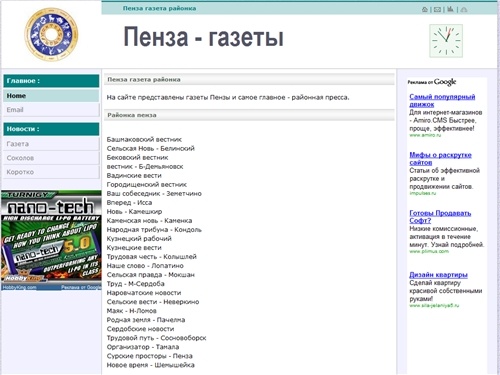Viewport: 500px width, 375px height.
Task: Select Кузнецкие вести entry
Action: pyautogui.click(x=134, y=248)
